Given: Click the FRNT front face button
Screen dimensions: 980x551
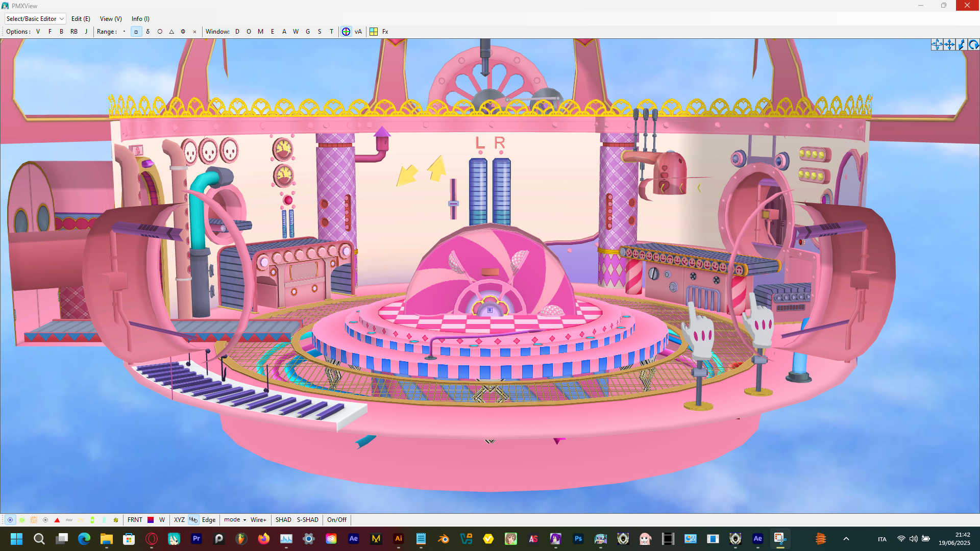Looking at the screenshot, I should click(x=135, y=520).
